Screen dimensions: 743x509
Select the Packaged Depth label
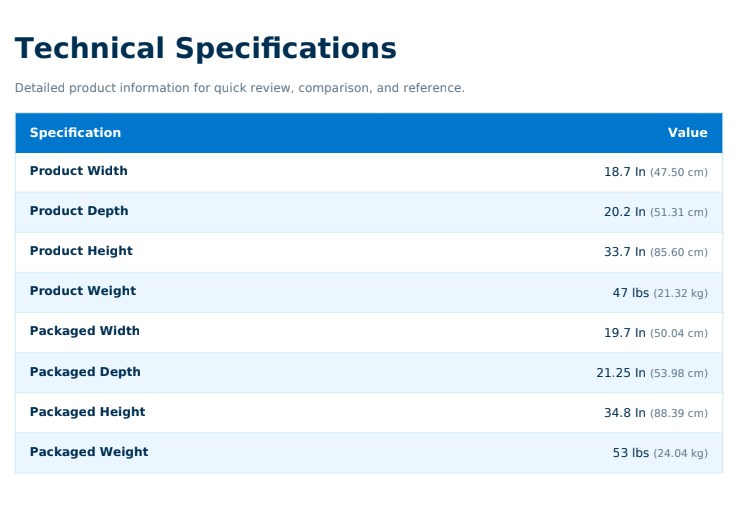(85, 372)
